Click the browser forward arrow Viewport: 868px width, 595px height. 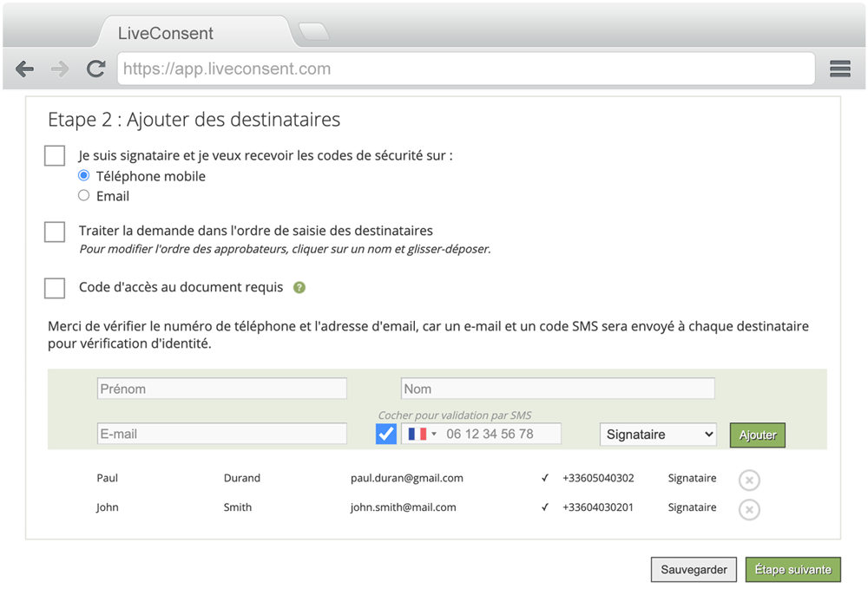tap(60, 69)
